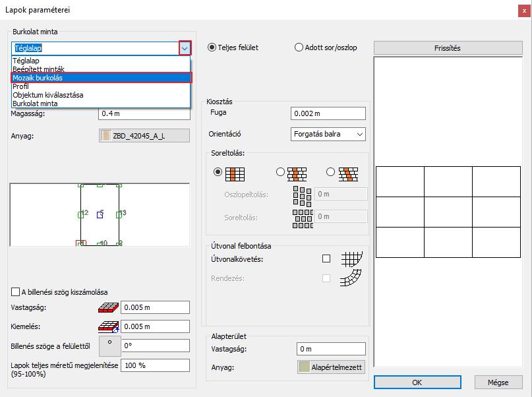Click the Mégse button
Viewport: 532px width, 397px height.
[x=498, y=382]
